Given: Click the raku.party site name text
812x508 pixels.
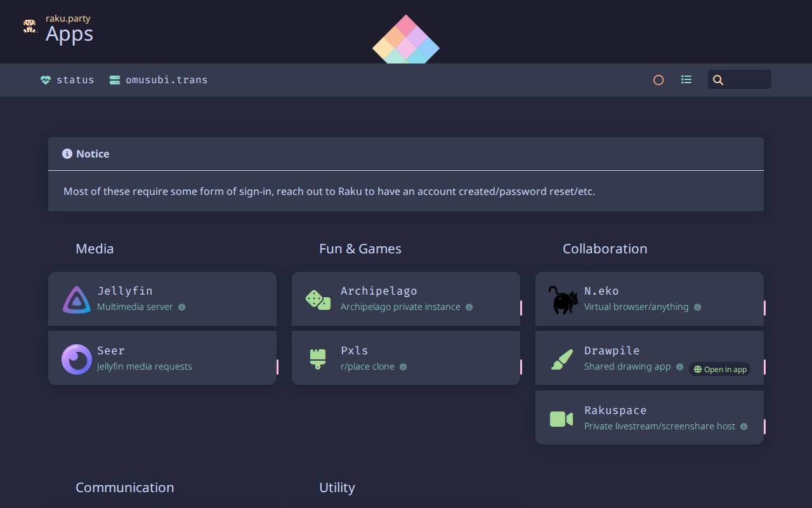Looking at the screenshot, I should (68, 18).
